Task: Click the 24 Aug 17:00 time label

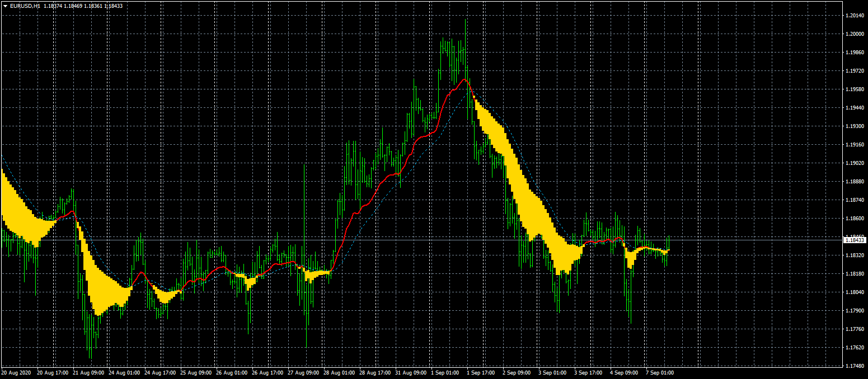Action: click(x=160, y=372)
